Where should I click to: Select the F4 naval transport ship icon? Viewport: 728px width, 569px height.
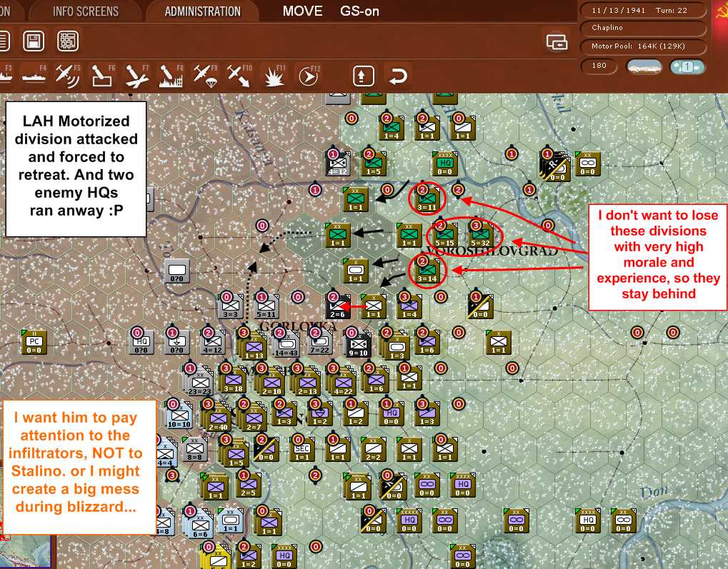[35, 76]
